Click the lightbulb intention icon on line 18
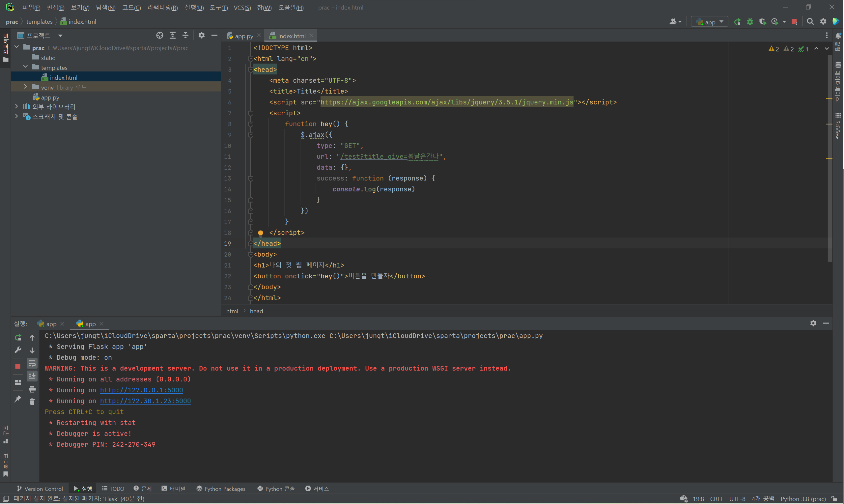The height and width of the screenshot is (504, 844). (x=261, y=233)
